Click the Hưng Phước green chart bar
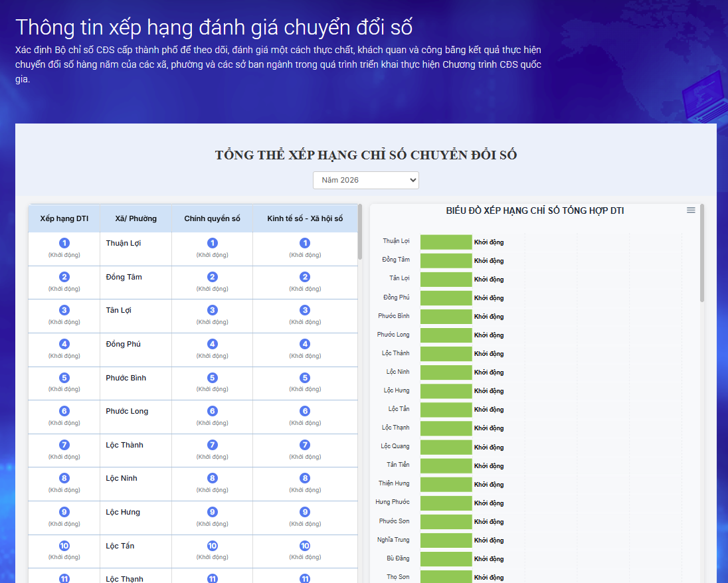 point(446,503)
